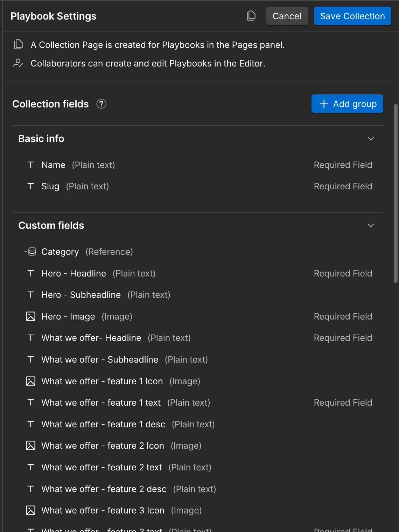
Task: Click the Custom fields group title
Action: tap(51, 225)
